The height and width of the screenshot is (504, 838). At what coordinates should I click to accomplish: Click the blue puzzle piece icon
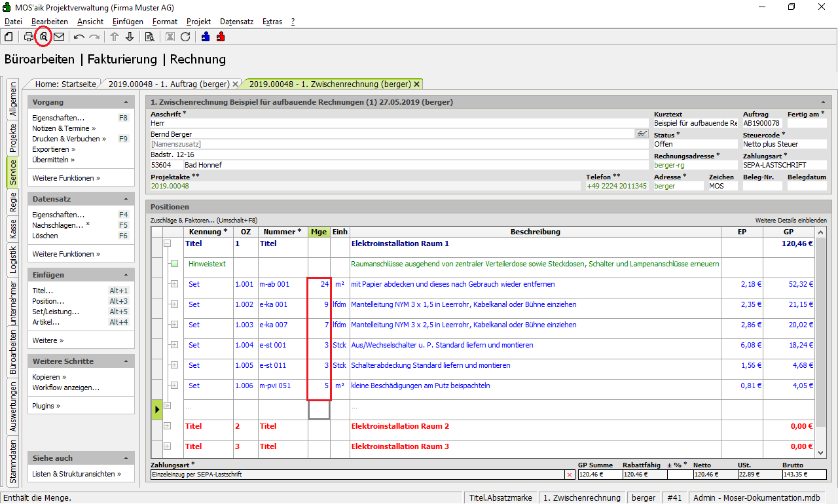pyautogui.click(x=206, y=37)
